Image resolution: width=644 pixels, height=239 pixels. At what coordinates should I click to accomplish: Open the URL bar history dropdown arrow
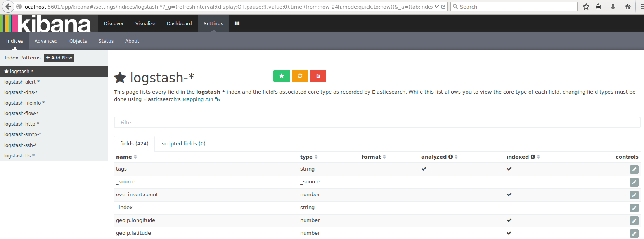(437, 7)
